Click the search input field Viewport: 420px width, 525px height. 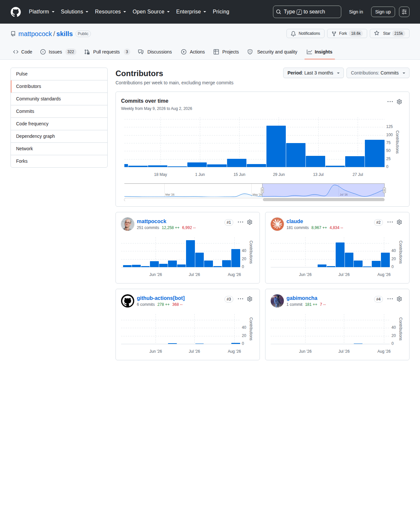[307, 12]
